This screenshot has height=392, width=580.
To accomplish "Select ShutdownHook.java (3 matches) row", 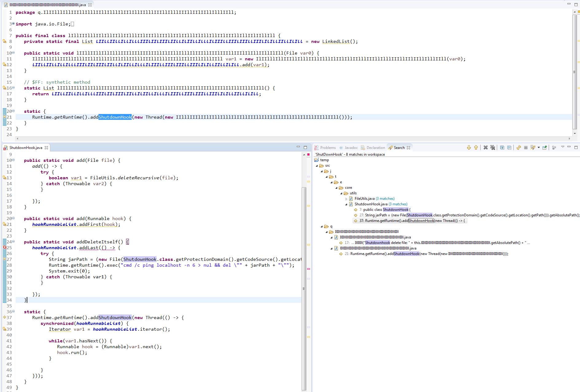I will [x=378, y=204].
